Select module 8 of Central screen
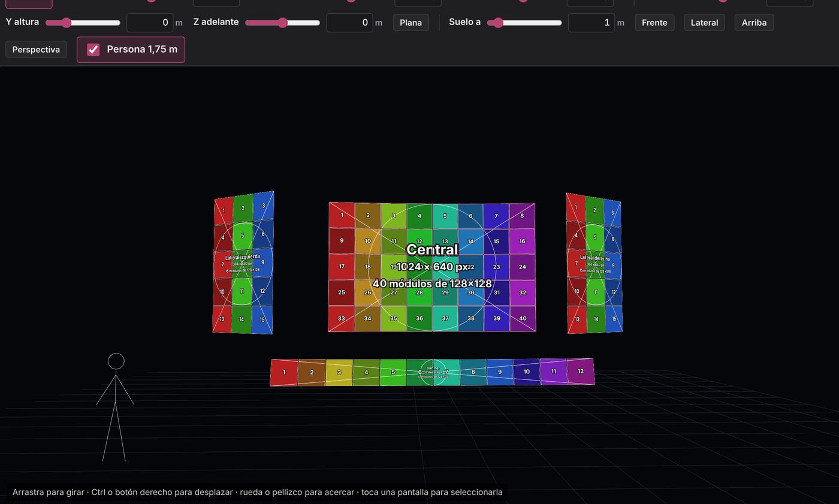The image size is (839, 504). pyautogui.click(x=522, y=216)
